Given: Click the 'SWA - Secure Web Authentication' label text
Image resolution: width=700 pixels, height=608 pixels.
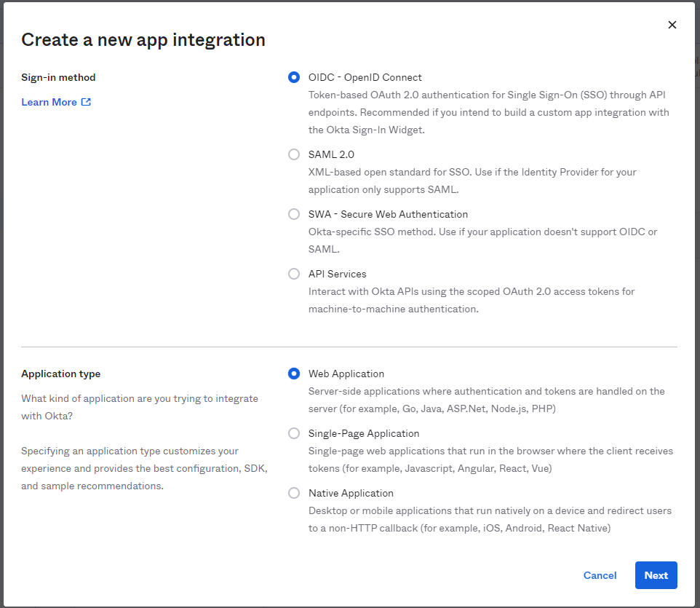Looking at the screenshot, I should coord(388,214).
